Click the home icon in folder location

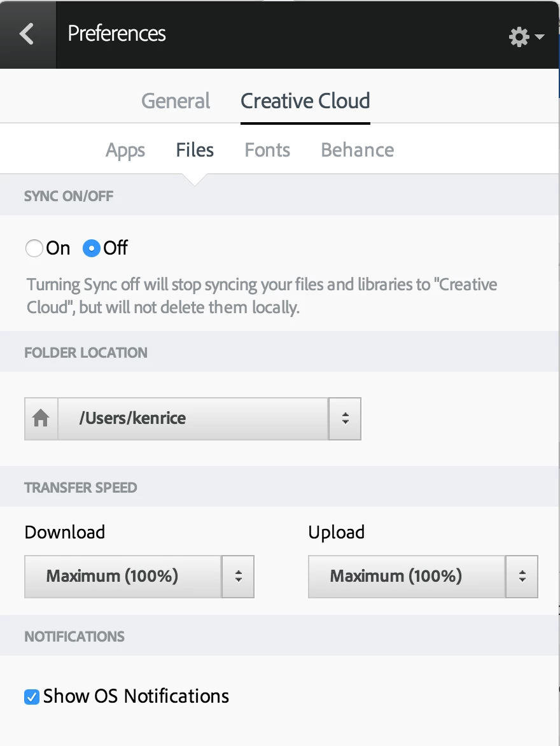(x=41, y=419)
